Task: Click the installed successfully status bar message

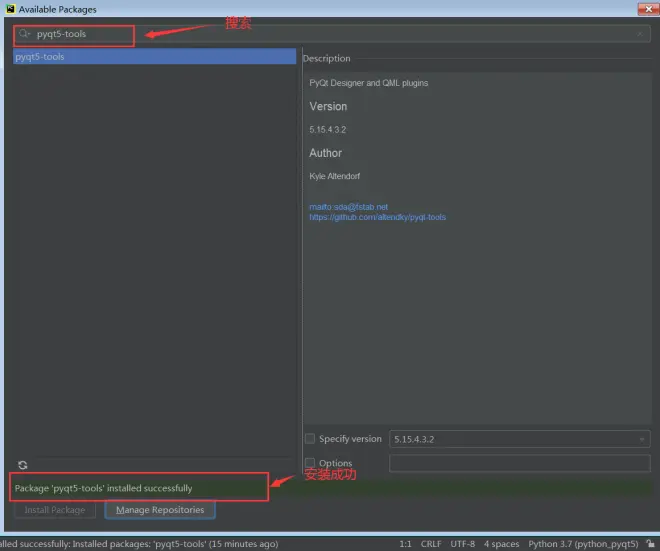Action: (139, 544)
